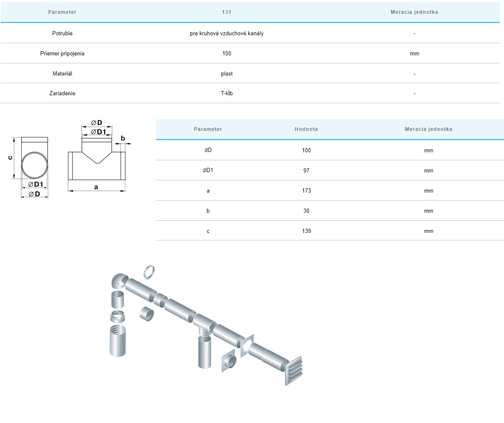
Task: Click the 'Zariadenie' row label
Action: click(62, 94)
